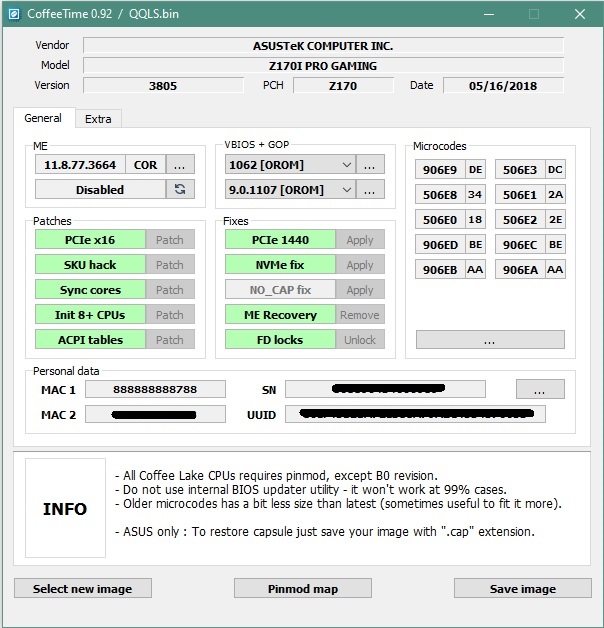
Task: Click the Vendor field ASUSTeK COMPUTER INC.
Action: [x=323, y=46]
